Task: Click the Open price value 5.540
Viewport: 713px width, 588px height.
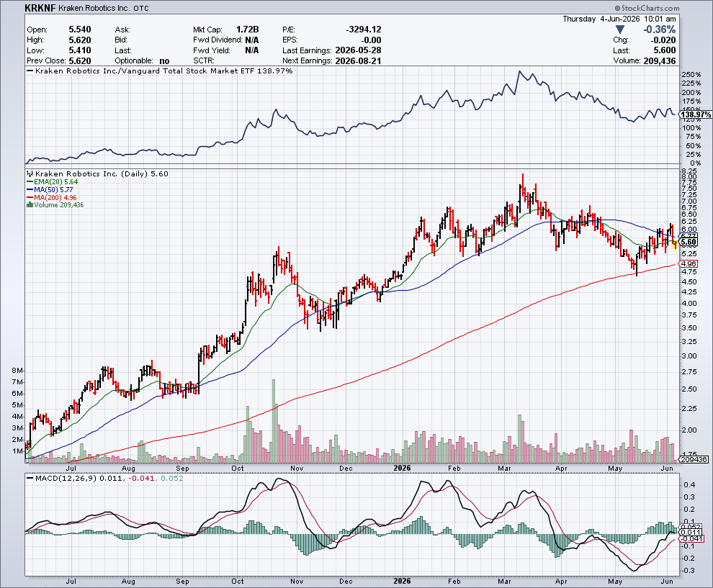Action: click(x=80, y=30)
